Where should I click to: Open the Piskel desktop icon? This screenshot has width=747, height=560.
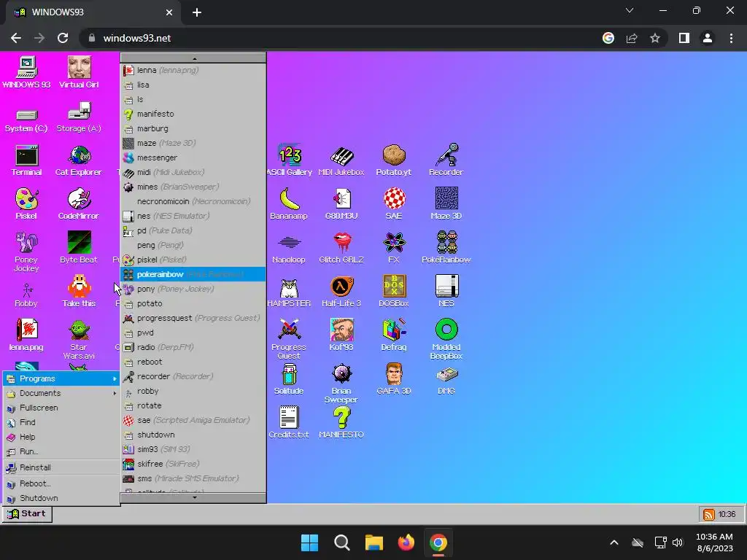[x=26, y=204]
